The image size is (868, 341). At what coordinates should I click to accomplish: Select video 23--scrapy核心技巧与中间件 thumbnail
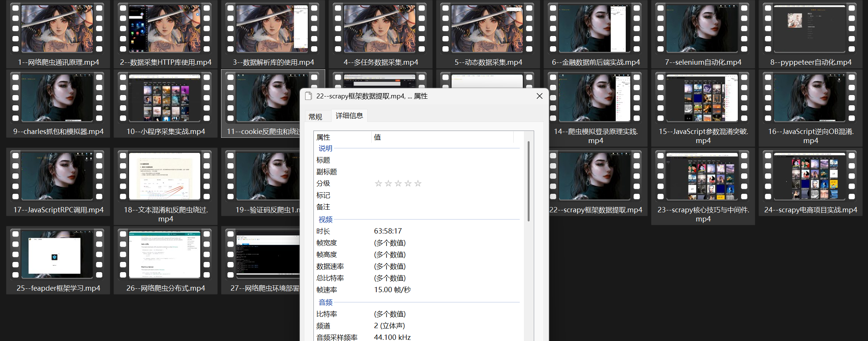click(702, 176)
